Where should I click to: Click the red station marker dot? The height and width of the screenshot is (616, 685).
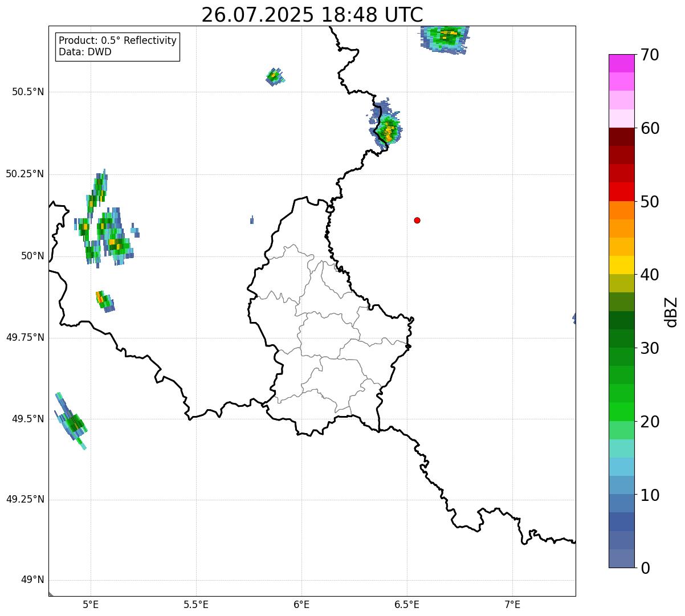[417, 221]
